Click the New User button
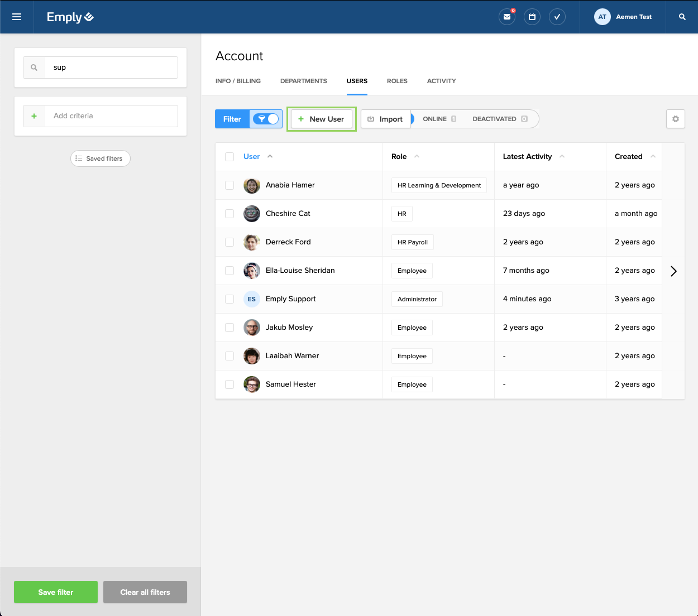 322,119
